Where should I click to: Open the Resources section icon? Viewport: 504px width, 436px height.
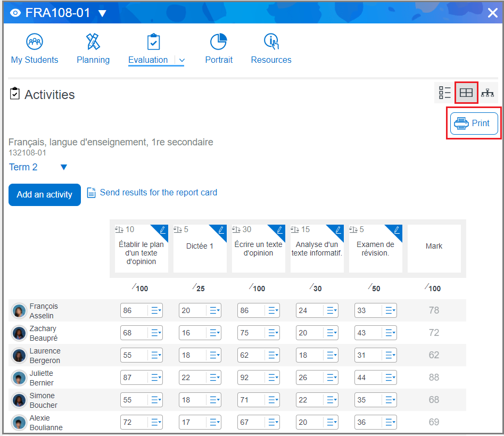tap(271, 42)
